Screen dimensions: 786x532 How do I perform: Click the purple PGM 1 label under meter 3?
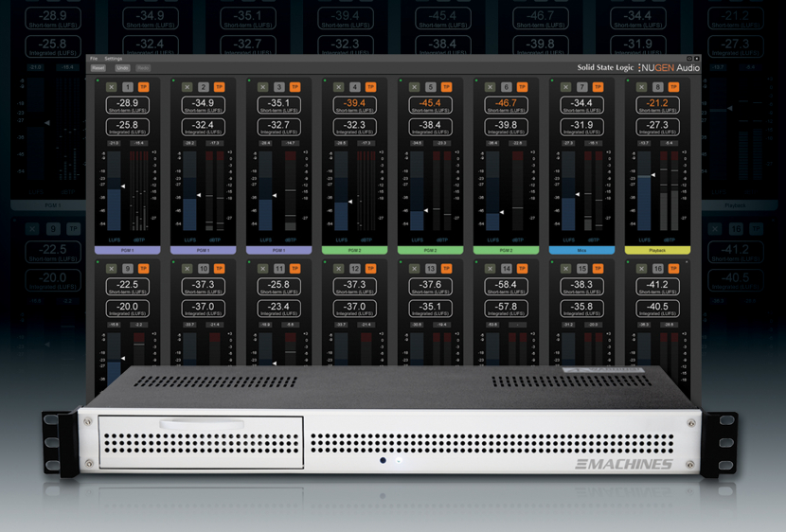[278, 250]
